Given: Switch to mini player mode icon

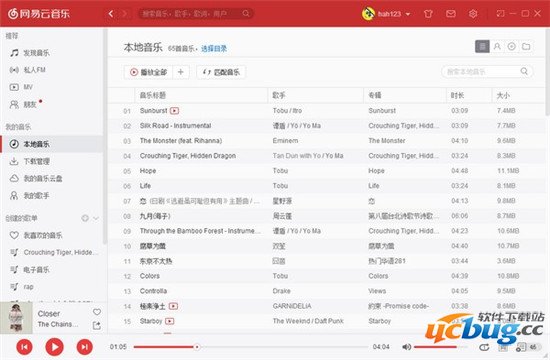Looking at the screenshot, I should 500,13.
